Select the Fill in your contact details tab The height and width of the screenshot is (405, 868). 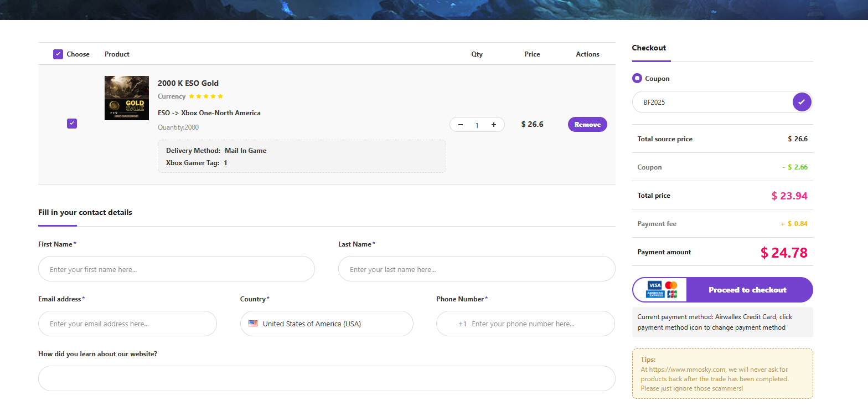pos(85,212)
